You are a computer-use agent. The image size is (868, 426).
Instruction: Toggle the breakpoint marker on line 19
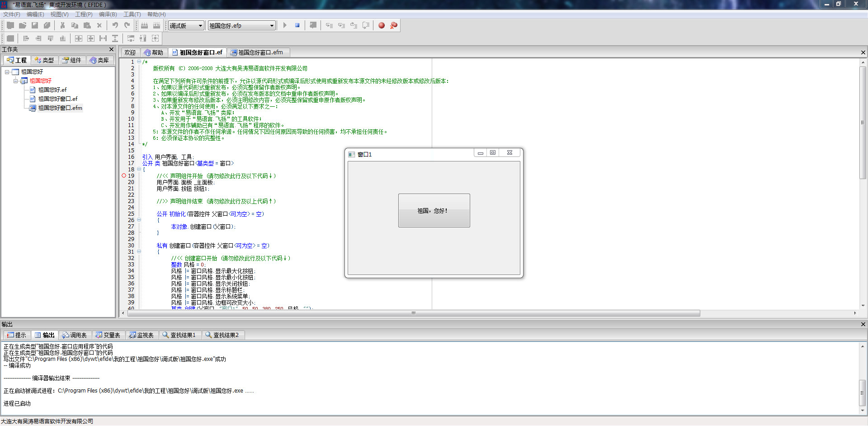[124, 176]
